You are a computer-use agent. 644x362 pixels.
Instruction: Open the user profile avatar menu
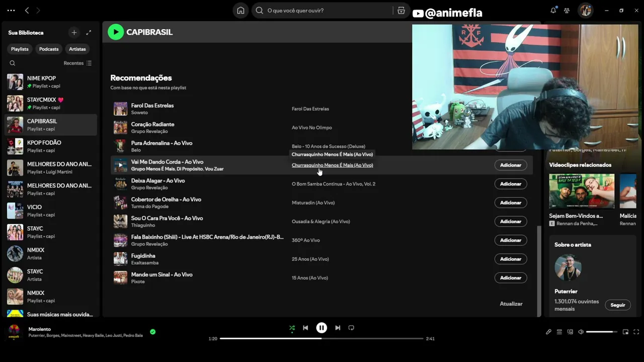585,10
